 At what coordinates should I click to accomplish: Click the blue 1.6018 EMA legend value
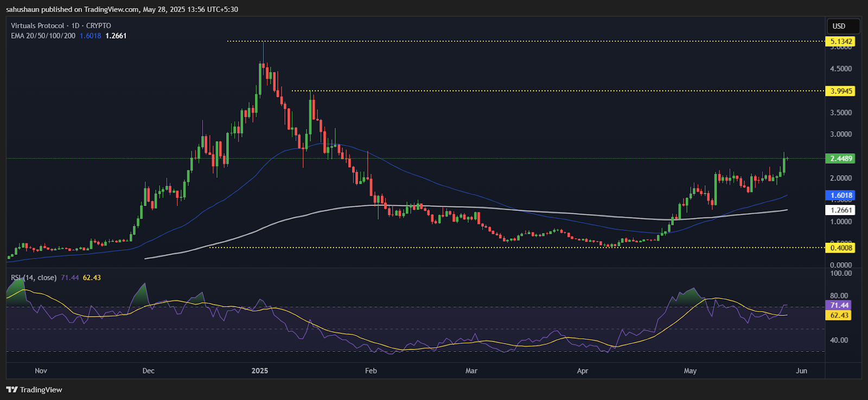90,36
